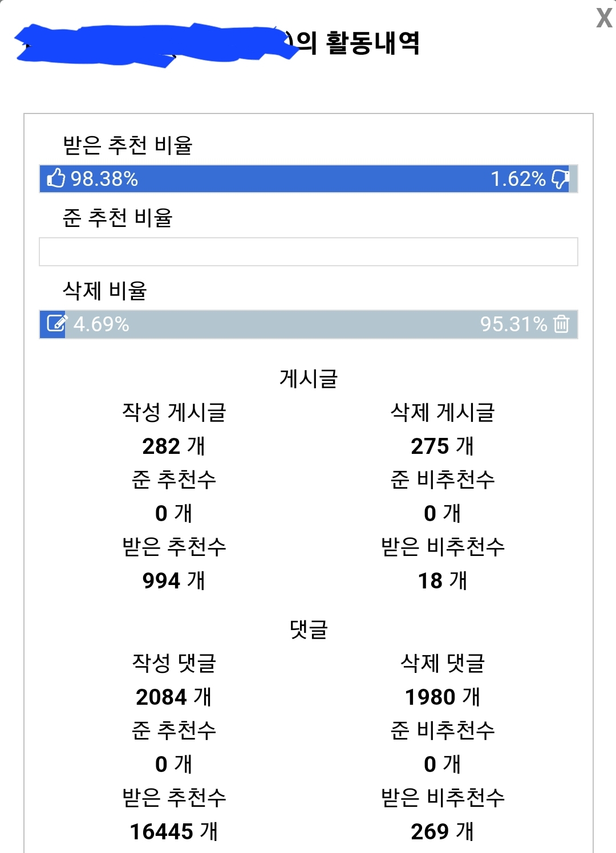616x853 pixels.
Task: Click the 269 개 comment downvotes count
Action: pos(443,831)
